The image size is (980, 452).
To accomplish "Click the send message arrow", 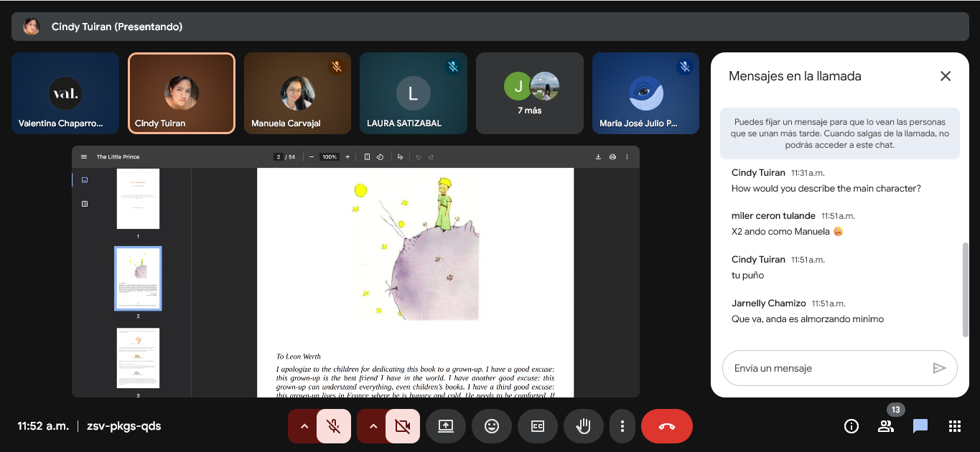I will 939,368.
